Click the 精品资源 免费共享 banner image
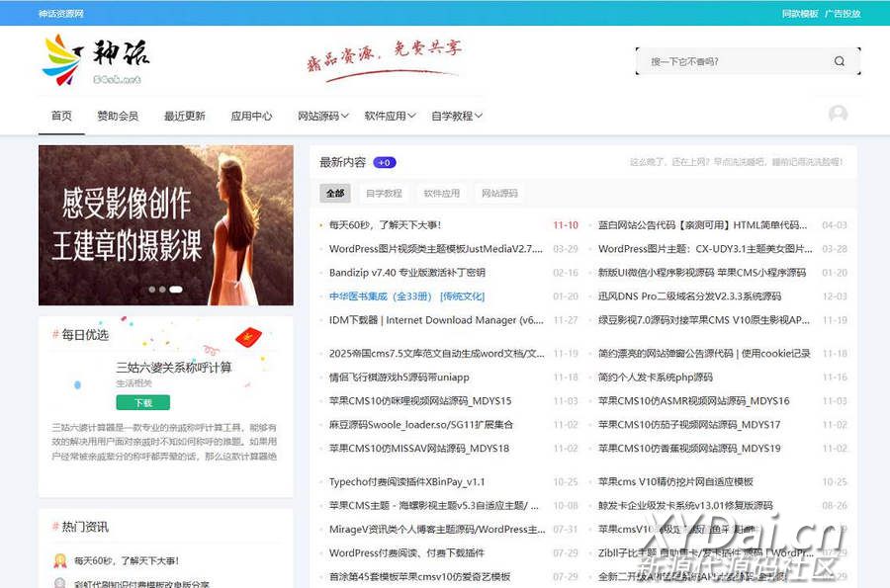The width and height of the screenshot is (890, 588). [383, 60]
